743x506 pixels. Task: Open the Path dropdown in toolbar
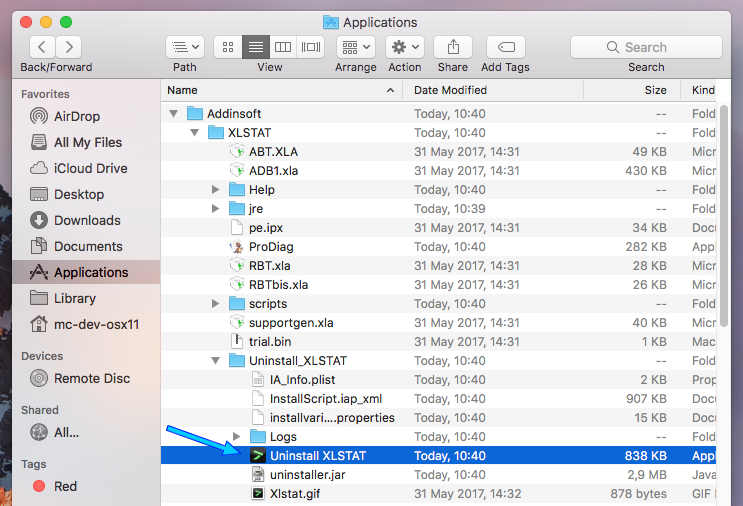coord(185,47)
